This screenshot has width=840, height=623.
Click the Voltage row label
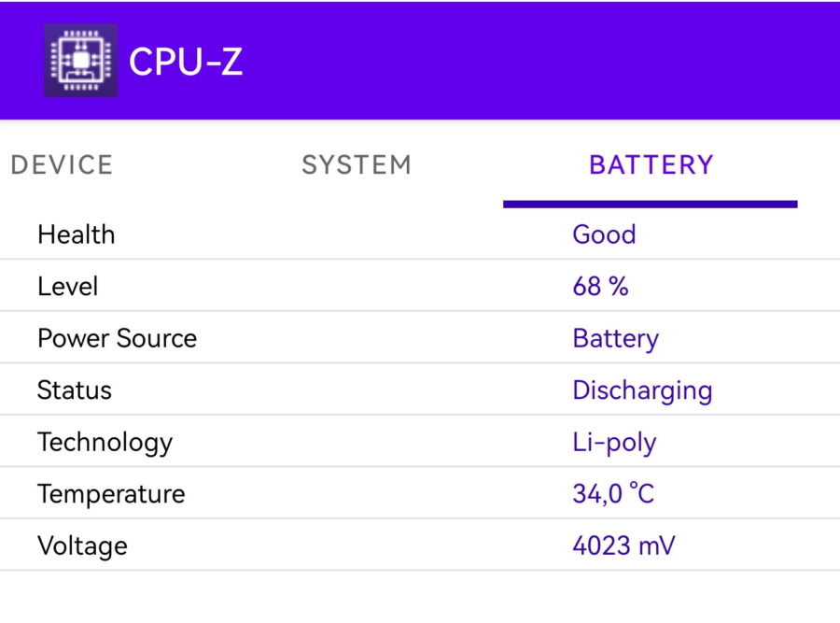[x=82, y=546]
